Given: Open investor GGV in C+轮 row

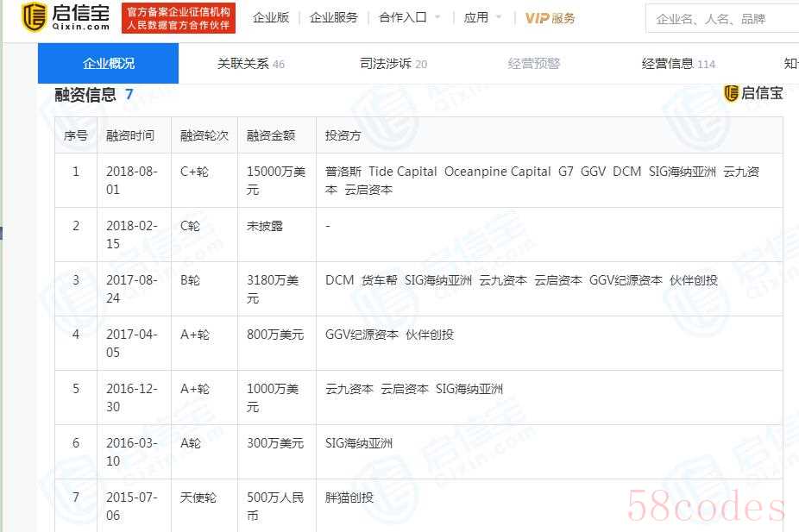Looking at the screenshot, I should pyautogui.click(x=593, y=172).
